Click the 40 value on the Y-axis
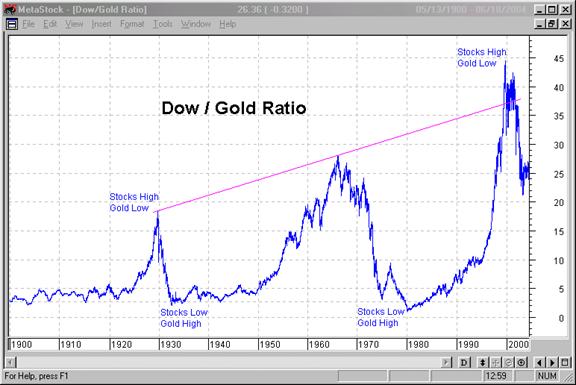This screenshot has height=385, width=576. tap(559, 88)
